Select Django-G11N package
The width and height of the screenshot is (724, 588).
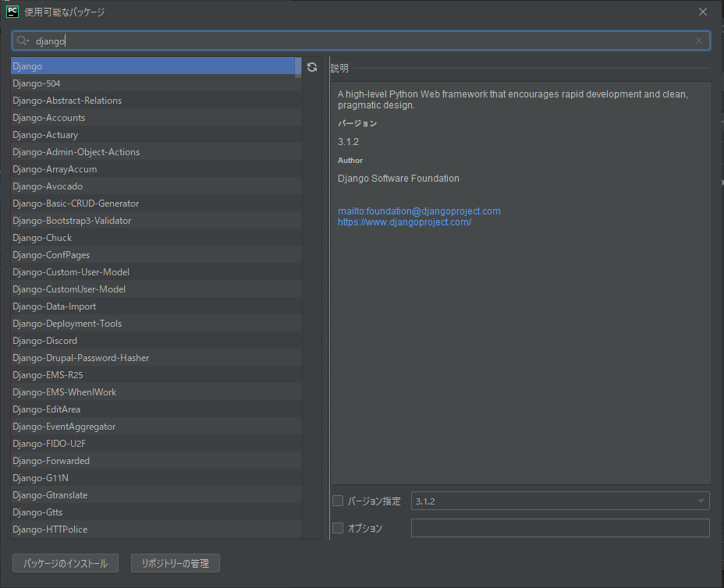tap(156, 478)
